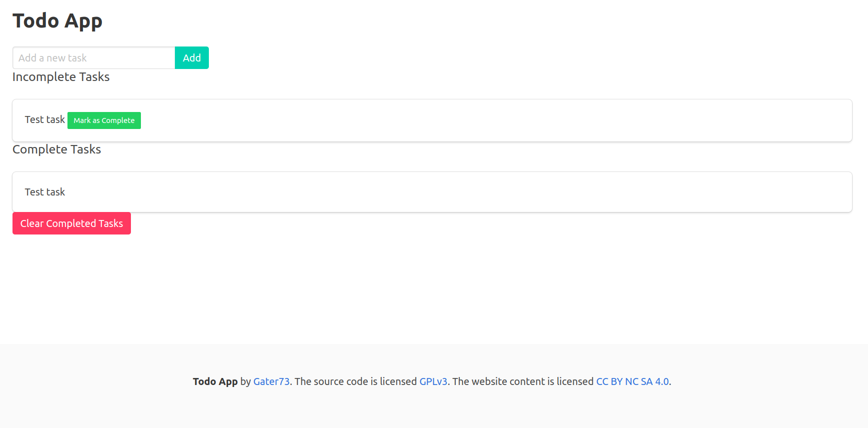The image size is (868, 428).
Task: Click the word 'by' in the footer
Action: [x=245, y=381]
